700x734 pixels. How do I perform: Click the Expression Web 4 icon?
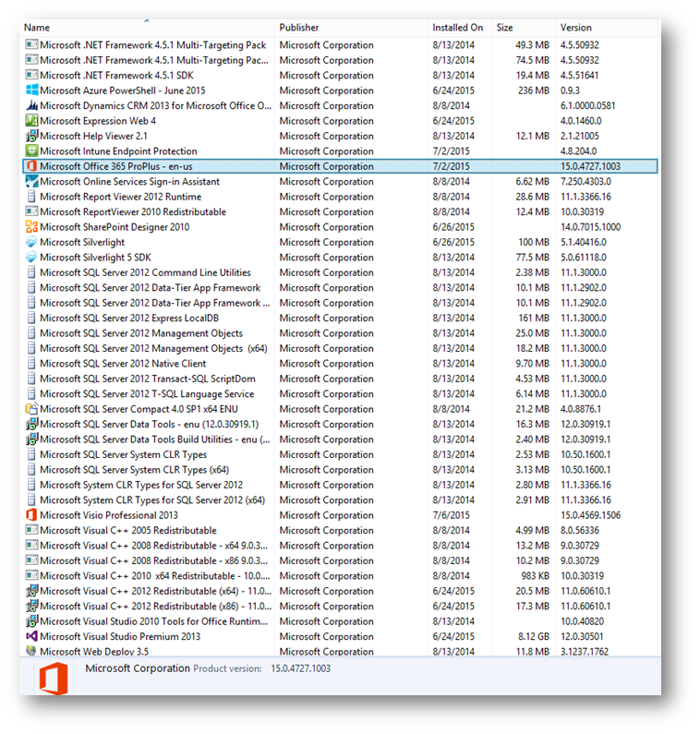pos(31,121)
